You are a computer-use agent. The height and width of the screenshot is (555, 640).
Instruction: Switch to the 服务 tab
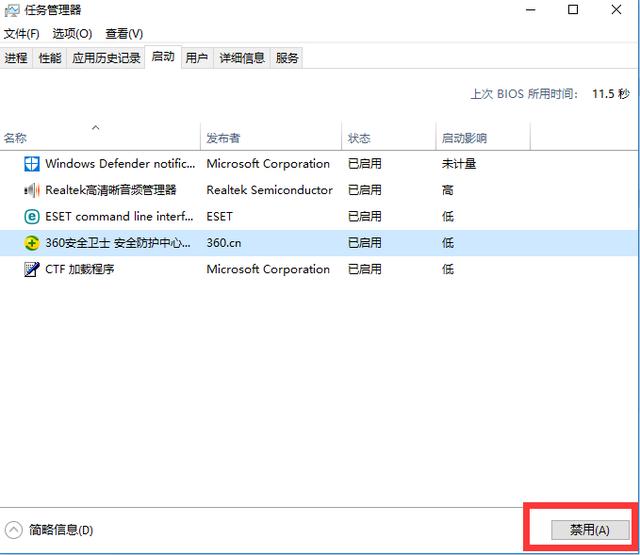point(287,58)
